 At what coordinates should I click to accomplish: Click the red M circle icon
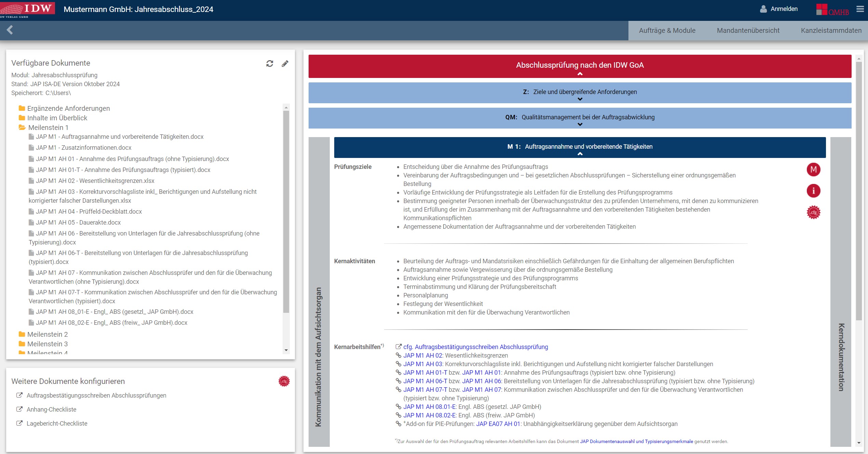click(x=813, y=170)
